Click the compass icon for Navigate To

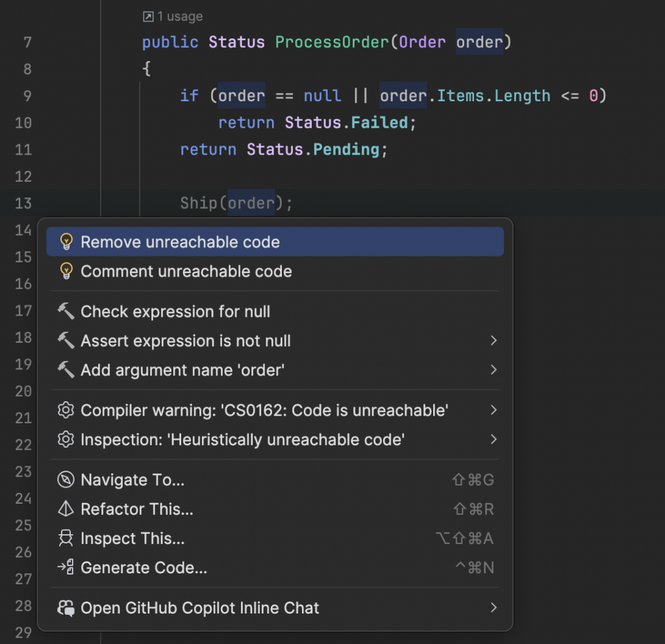point(66,480)
